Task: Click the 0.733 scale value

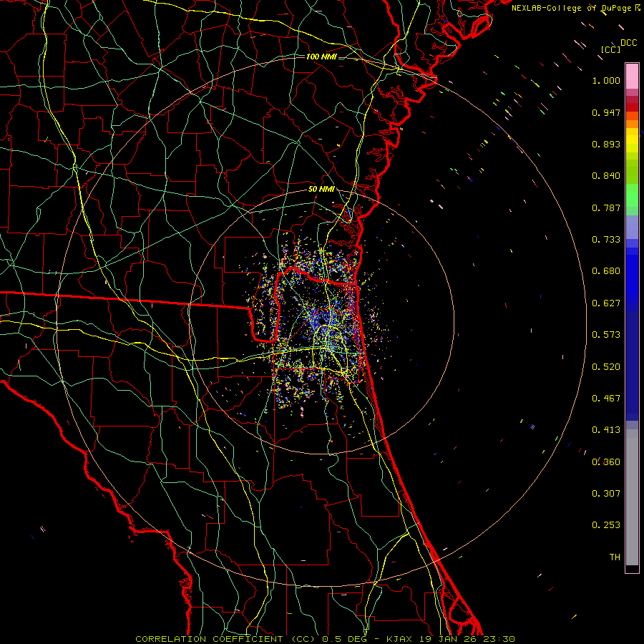Action: (606, 240)
